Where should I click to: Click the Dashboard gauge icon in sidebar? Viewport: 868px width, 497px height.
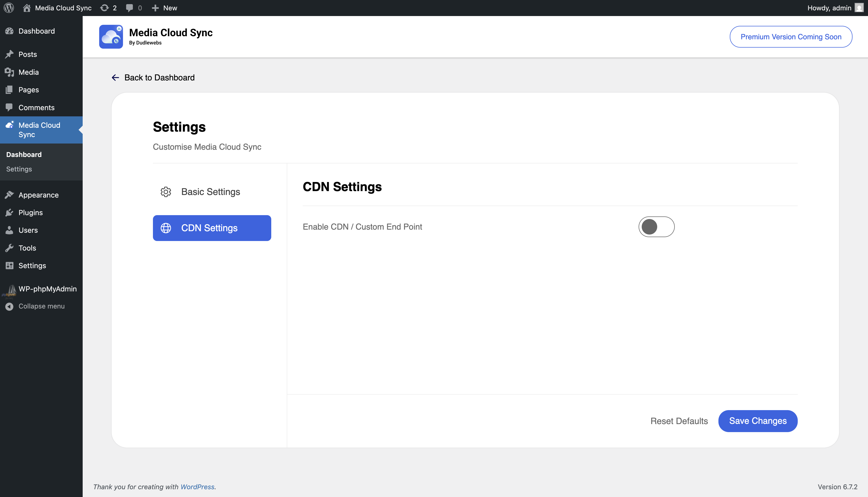point(9,31)
